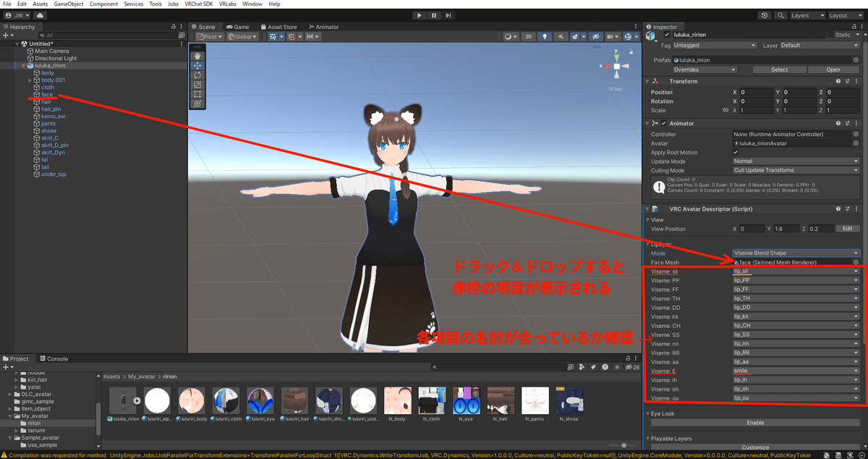This screenshot has width=868, height=459.
Task: Click the Transform component help icon
Action: (x=838, y=82)
